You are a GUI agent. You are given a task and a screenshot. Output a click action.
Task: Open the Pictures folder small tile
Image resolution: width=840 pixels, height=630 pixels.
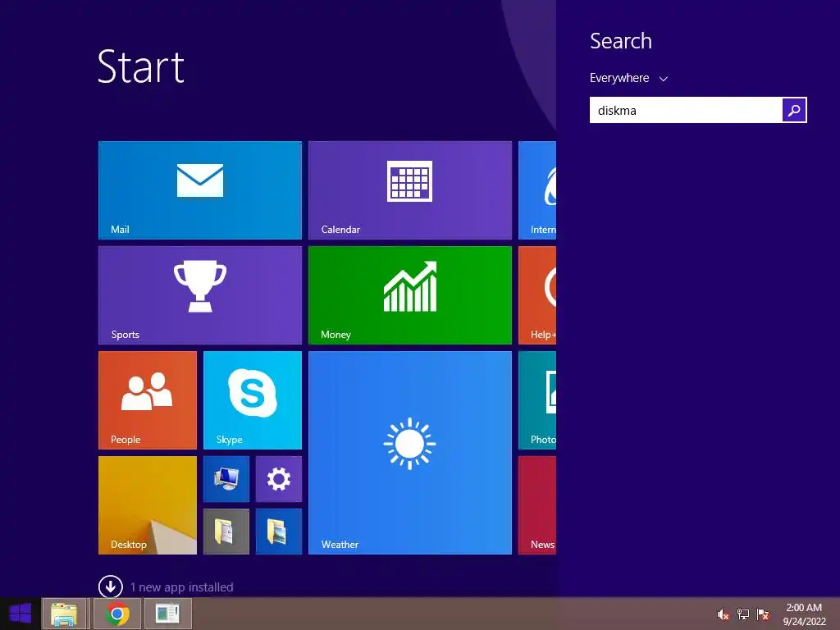(x=279, y=532)
